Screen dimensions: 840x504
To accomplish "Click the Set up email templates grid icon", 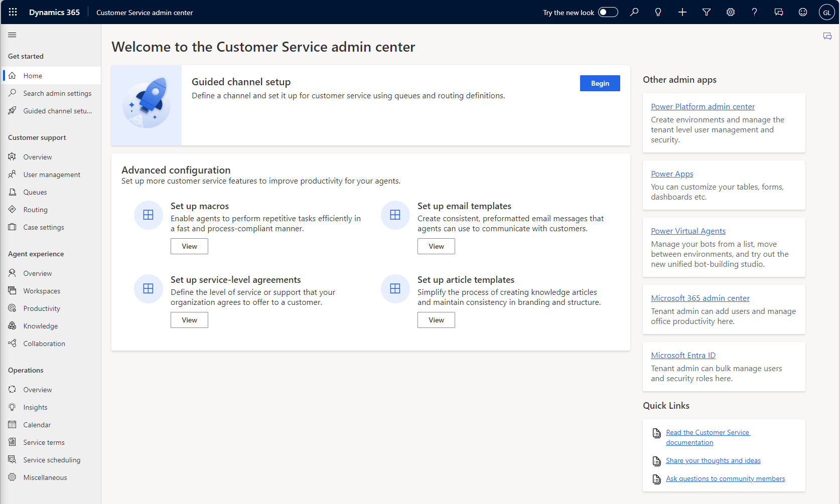I will coord(395,215).
